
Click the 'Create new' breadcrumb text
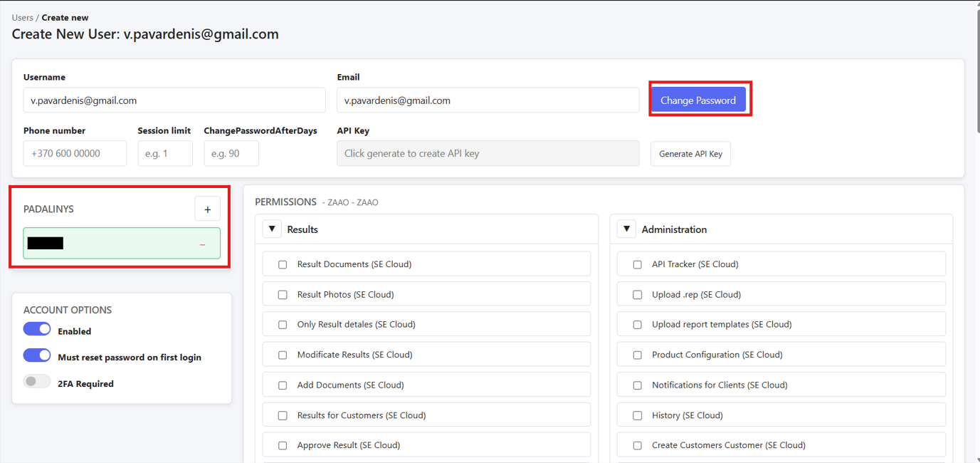(65, 17)
